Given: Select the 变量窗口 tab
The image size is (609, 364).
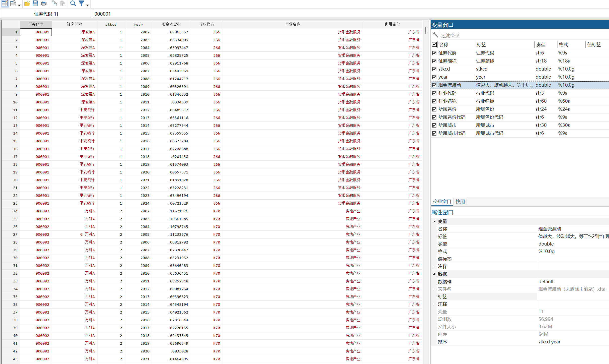Looking at the screenshot, I should [x=442, y=202].
